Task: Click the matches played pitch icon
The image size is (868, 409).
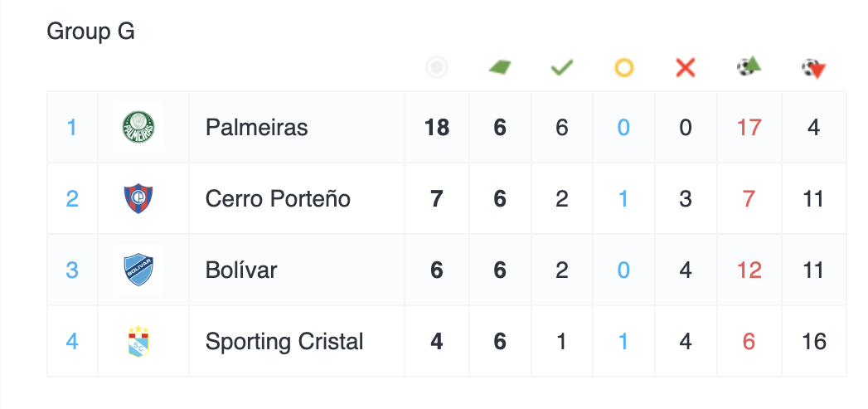Action: 500,67
